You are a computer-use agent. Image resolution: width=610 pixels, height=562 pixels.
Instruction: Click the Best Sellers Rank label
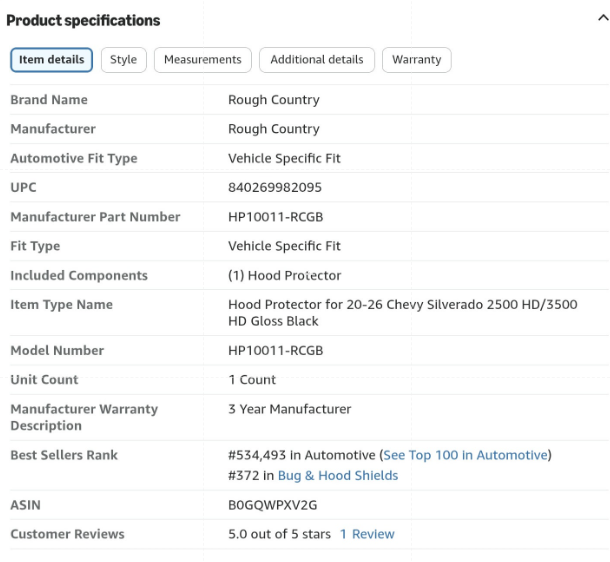(x=64, y=455)
